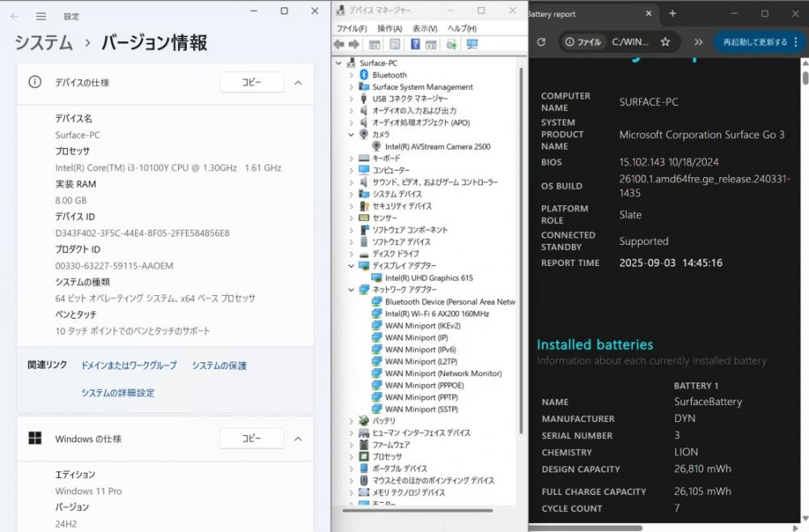
Task: Open the hamburger menu in Settings
Action: click(41, 16)
